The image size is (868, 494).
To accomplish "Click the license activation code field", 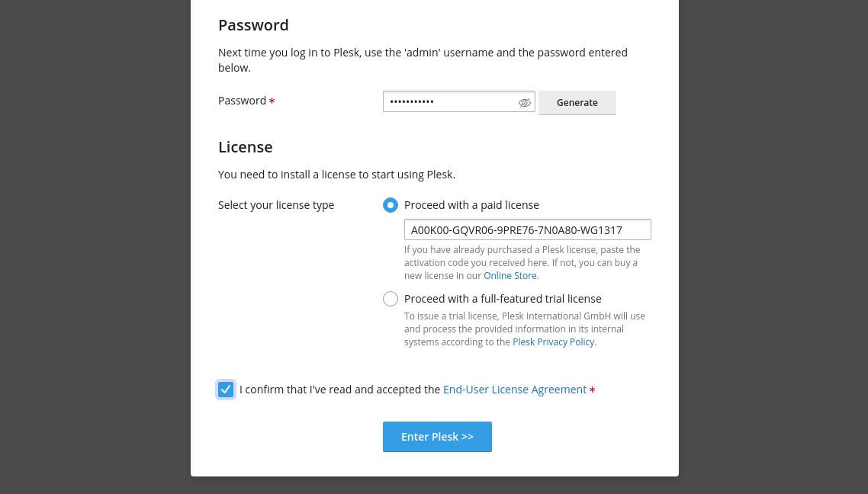I will tap(528, 229).
